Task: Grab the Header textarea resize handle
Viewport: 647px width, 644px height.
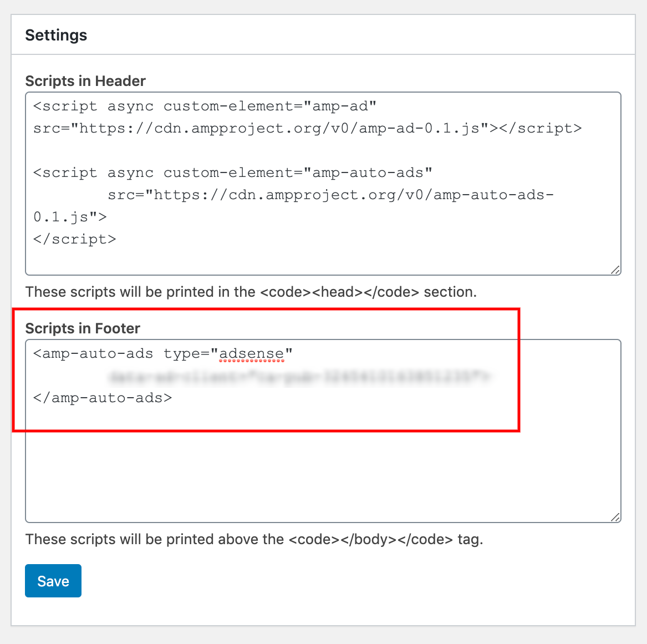Action: point(615,270)
